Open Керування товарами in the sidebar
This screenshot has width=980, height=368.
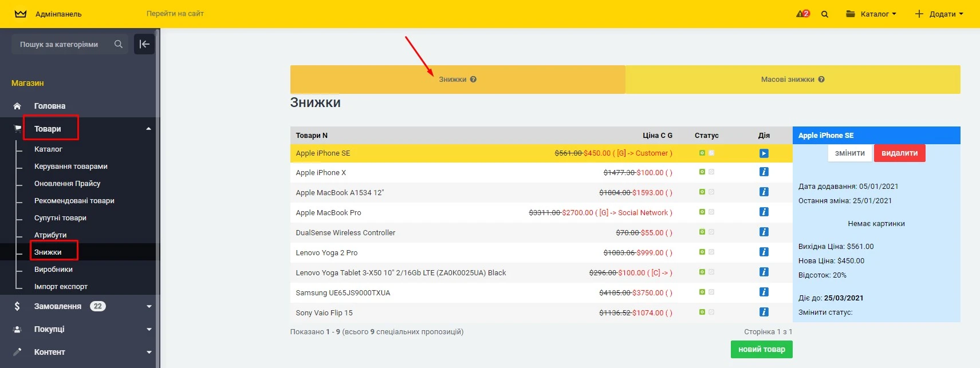pyautogui.click(x=71, y=166)
